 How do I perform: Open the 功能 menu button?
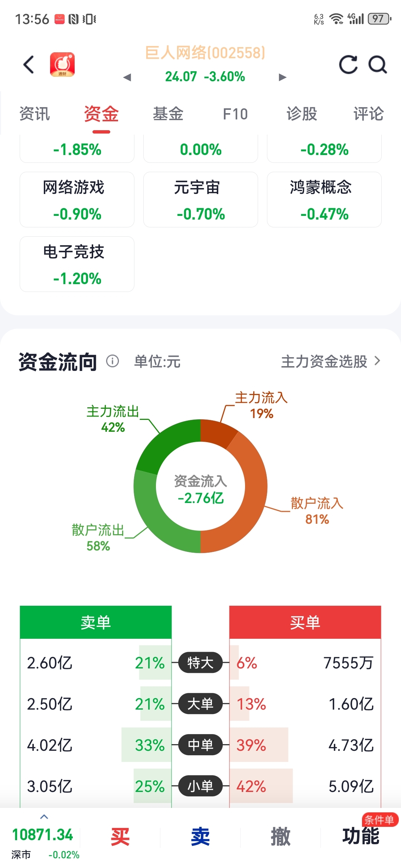pos(361,836)
